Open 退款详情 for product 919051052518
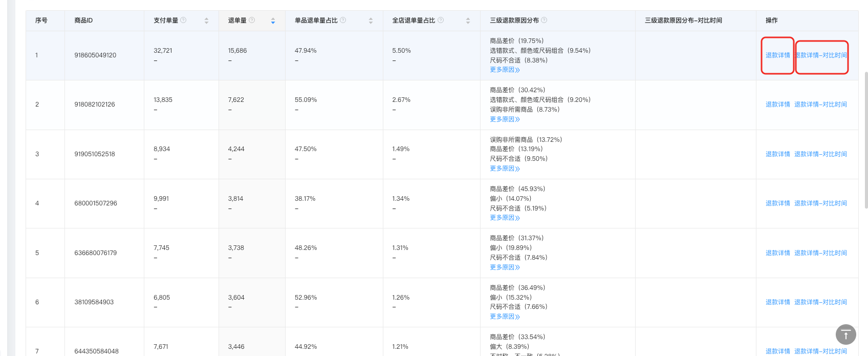Viewport: 868px width, 356px height. click(x=778, y=154)
